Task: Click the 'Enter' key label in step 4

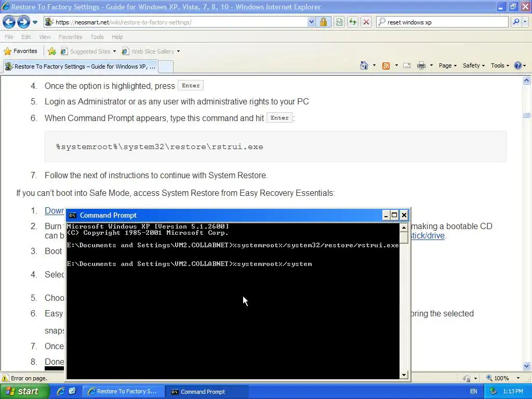Action: [191, 86]
